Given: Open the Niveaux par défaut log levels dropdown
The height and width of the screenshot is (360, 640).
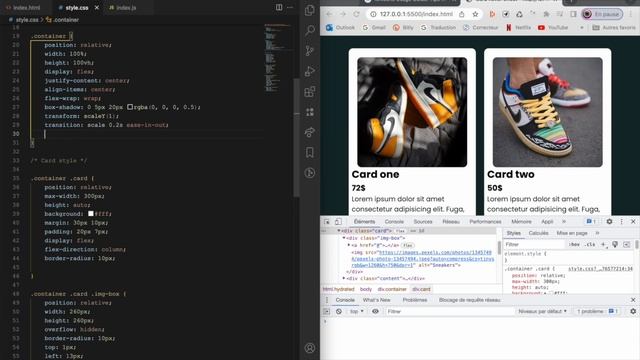Looking at the screenshot, I should click(542, 311).
